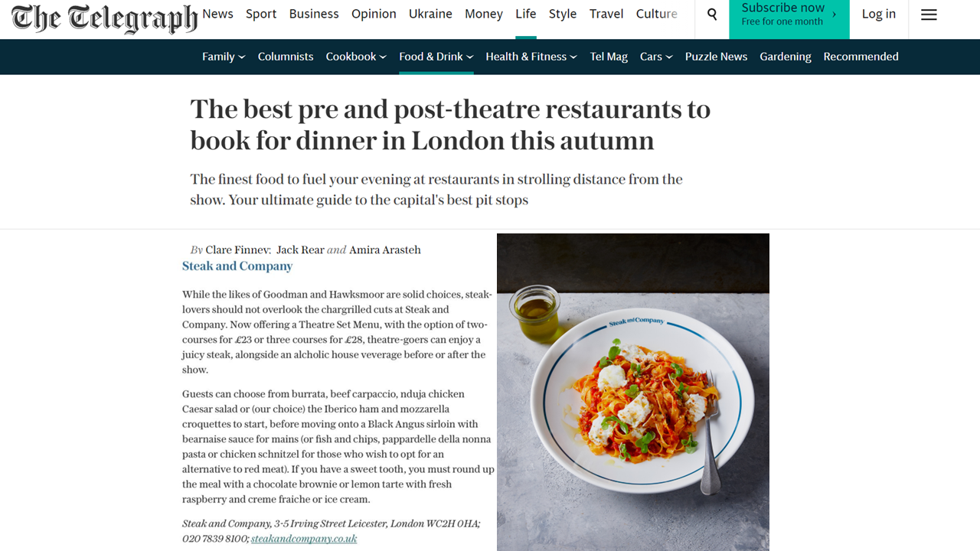The width and height of the screenshot is (980, 551).
Task: Click the Log in button
Action: click(x=879, y=14)
